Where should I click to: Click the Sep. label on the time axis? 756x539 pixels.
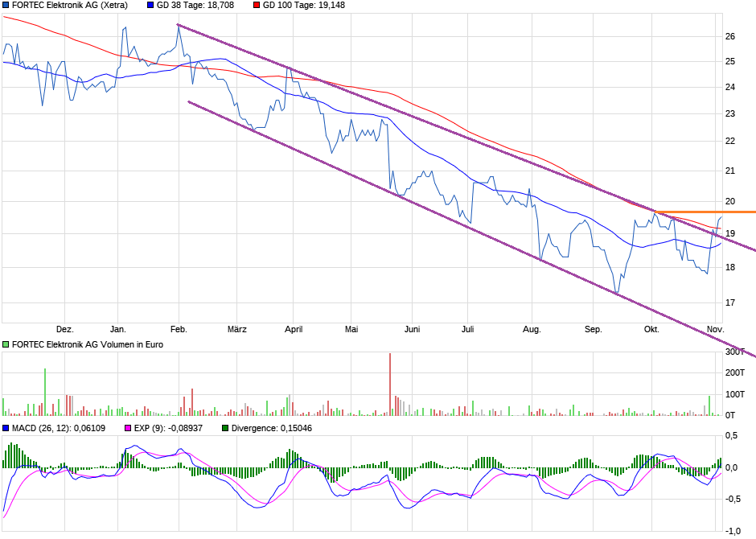point(594,329)
